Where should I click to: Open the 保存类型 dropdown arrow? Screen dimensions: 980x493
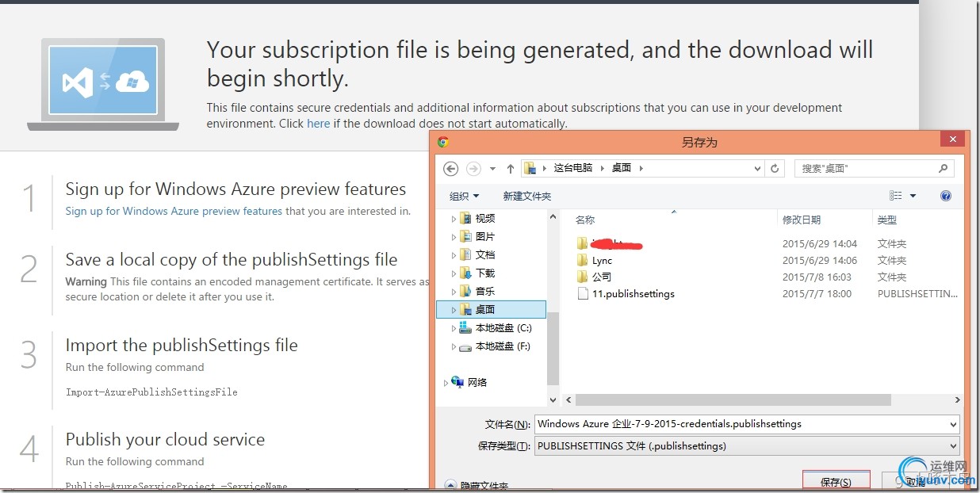coord(953,445)
